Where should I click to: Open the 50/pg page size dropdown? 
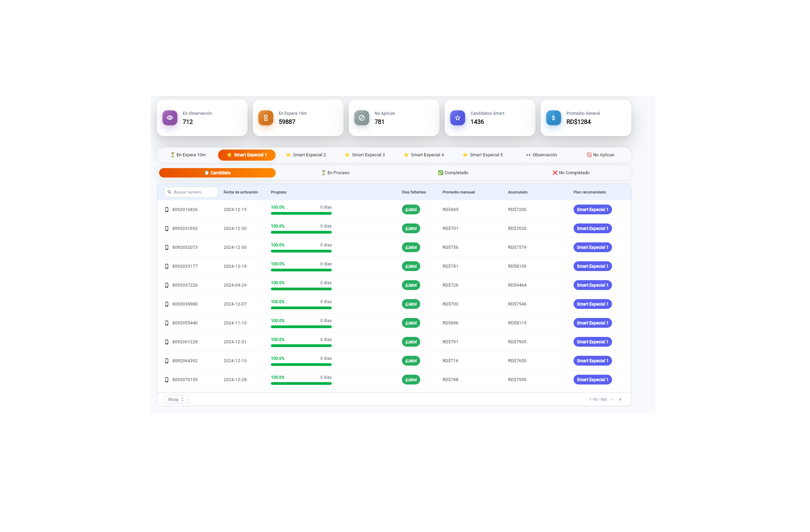click(176, 399)
